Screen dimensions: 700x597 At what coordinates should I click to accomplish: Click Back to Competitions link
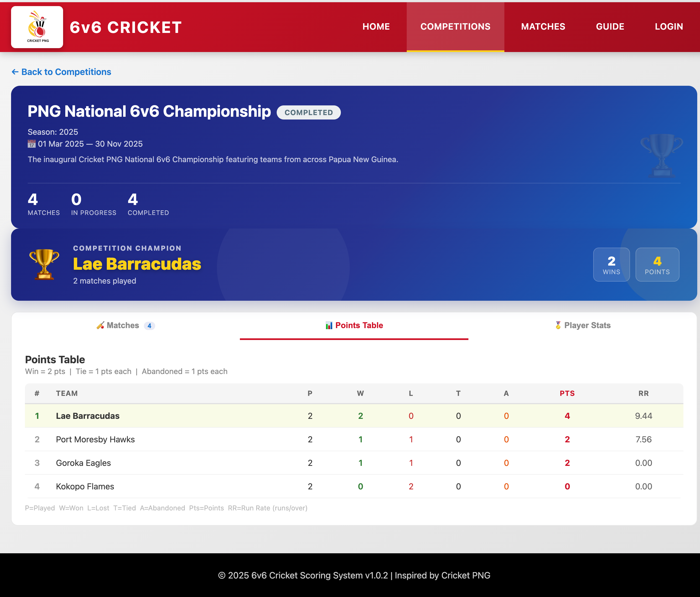(x=66, y=72)
